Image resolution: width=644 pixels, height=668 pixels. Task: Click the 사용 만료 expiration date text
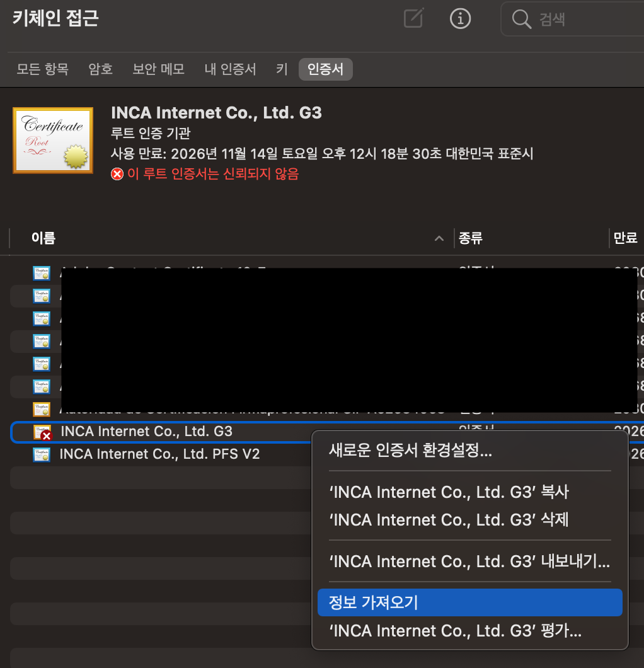pos(322,153)
